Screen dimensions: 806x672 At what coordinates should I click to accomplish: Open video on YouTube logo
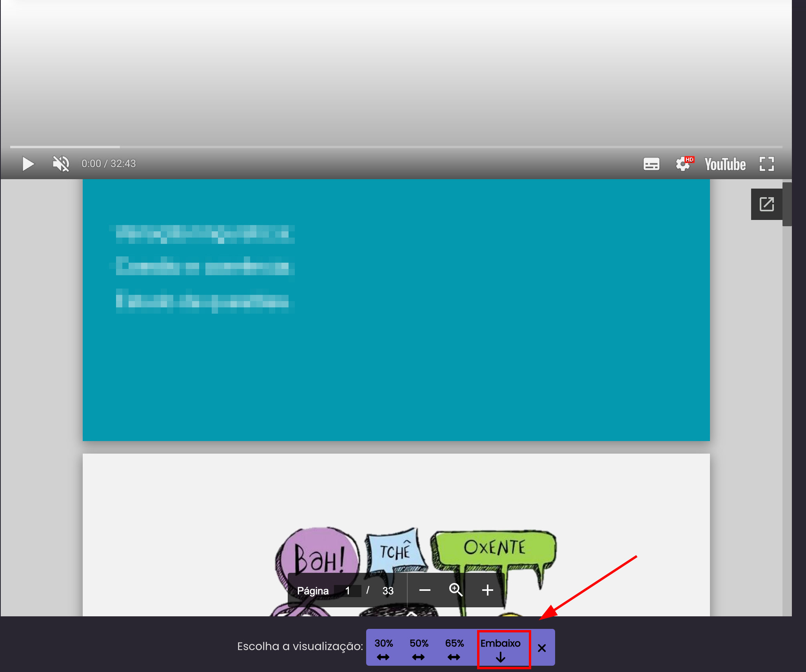[725, 164]
